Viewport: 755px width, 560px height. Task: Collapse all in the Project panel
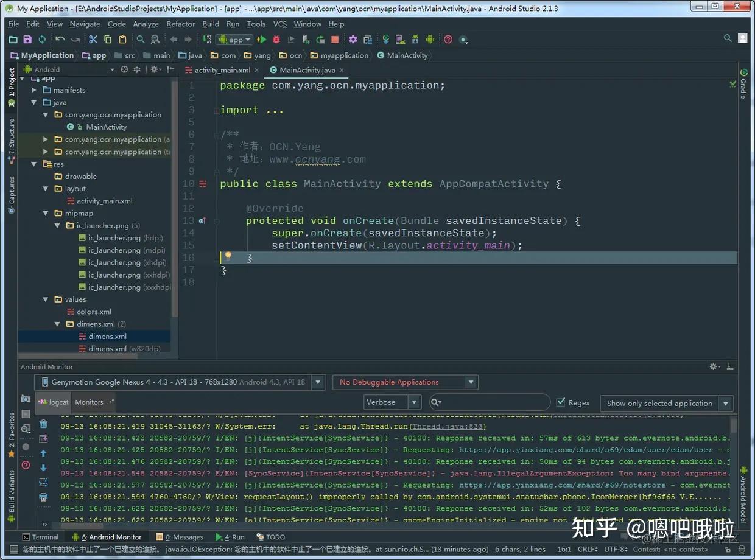coord(137,69)
